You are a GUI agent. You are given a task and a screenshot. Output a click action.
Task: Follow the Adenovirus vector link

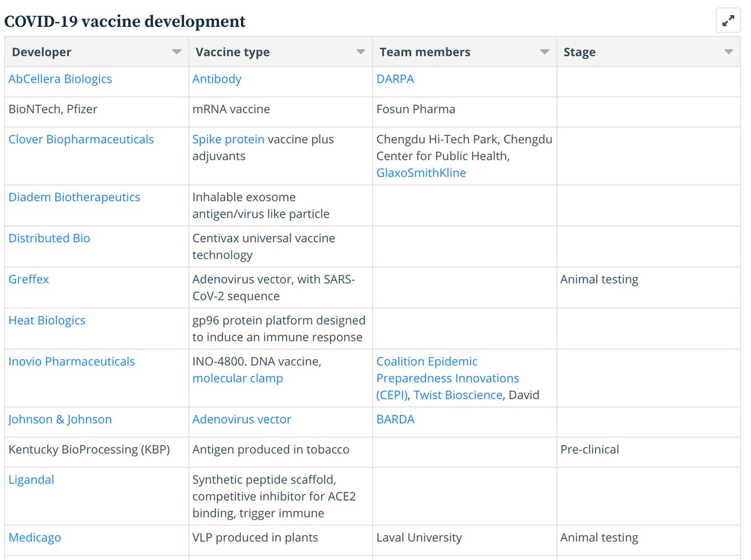tap(242, 419)
